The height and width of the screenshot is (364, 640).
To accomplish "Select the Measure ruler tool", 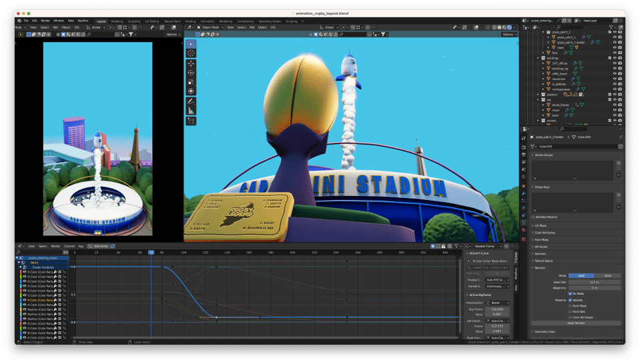I will [x=191, y=110].
